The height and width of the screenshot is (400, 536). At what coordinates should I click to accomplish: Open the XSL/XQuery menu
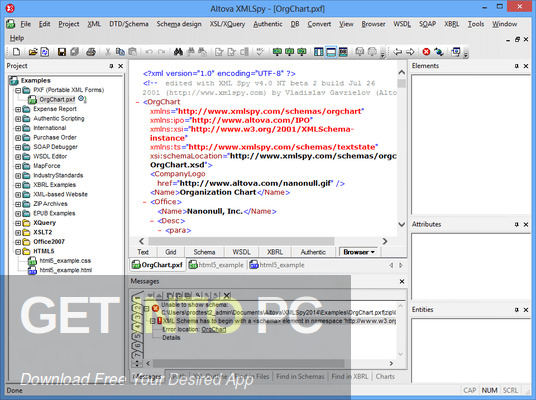coord(227,24)
